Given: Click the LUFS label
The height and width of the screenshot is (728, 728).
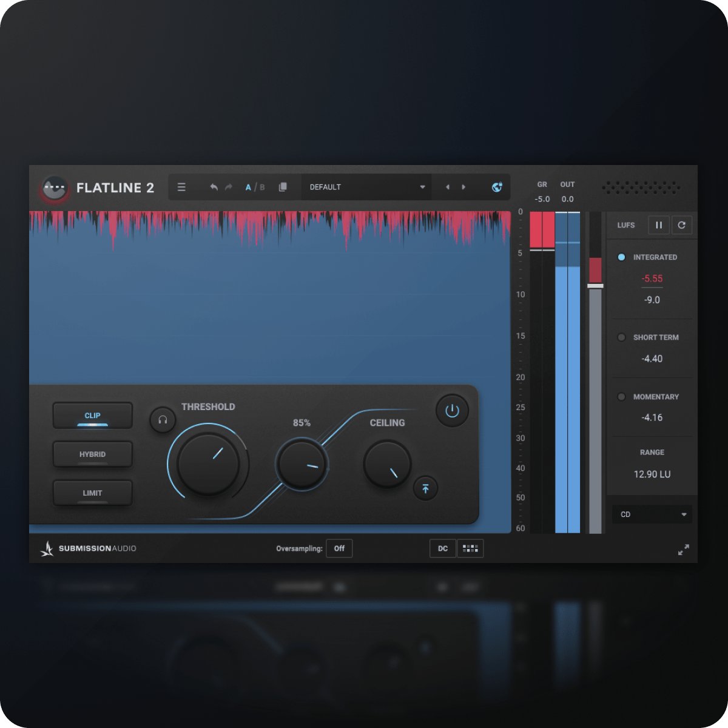Looking at the screenshot, I should [x=626, y=225].
